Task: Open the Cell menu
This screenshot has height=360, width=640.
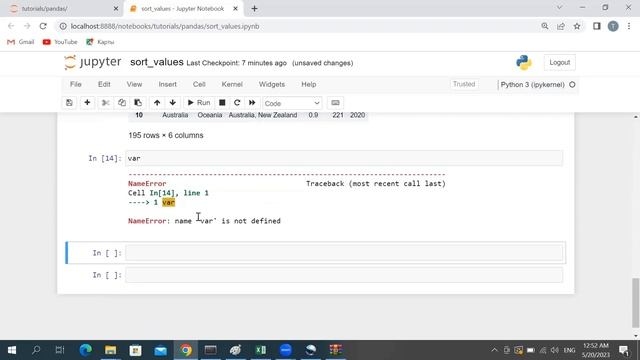Action: point(199,84)
